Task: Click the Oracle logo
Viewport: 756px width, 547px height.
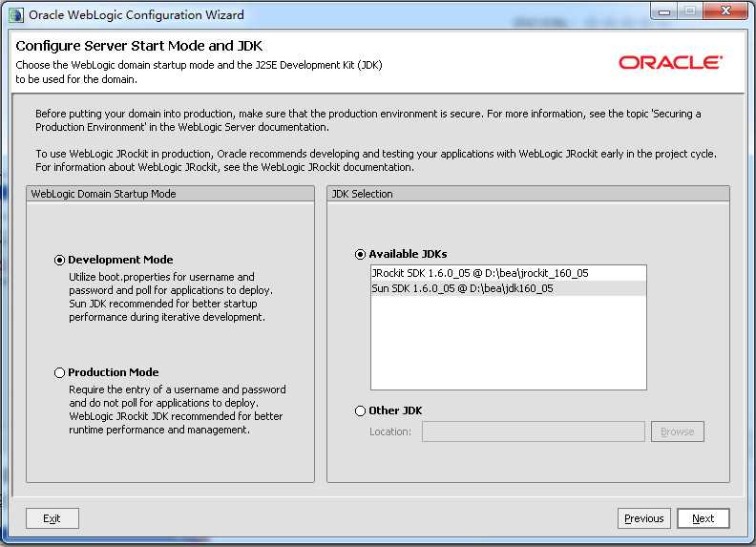Action: [x=670, y=62]
